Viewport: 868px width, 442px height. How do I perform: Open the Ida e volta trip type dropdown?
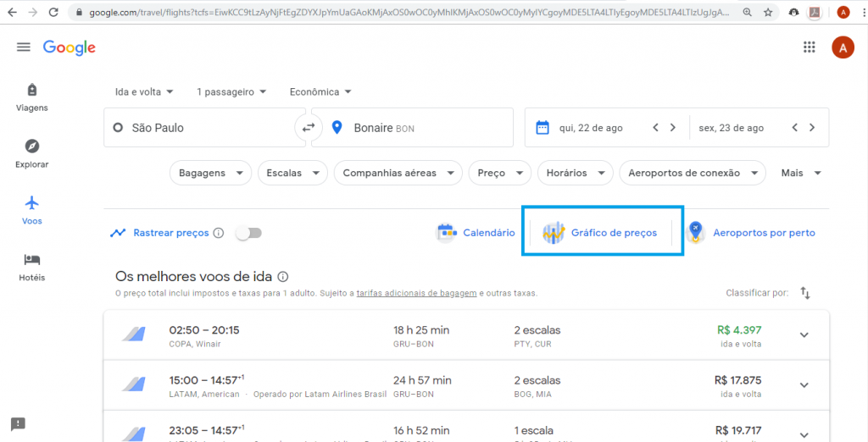coord(144,91)
